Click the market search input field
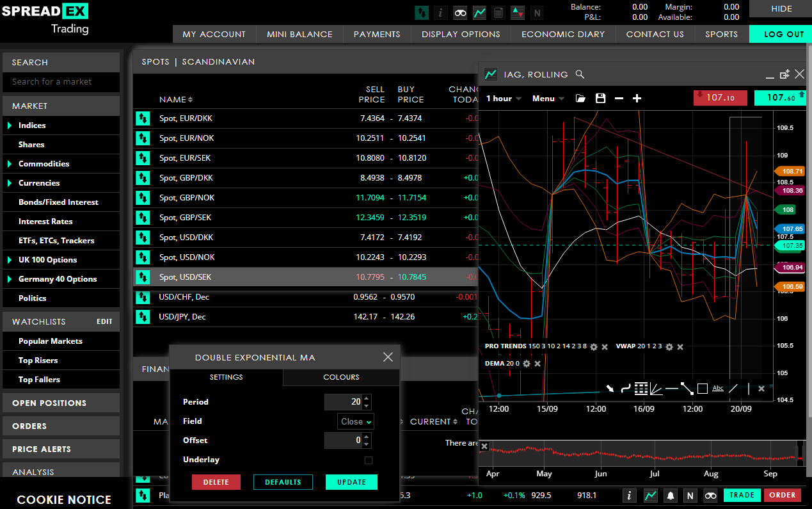The image size is (812, 509). coord(61,82)
